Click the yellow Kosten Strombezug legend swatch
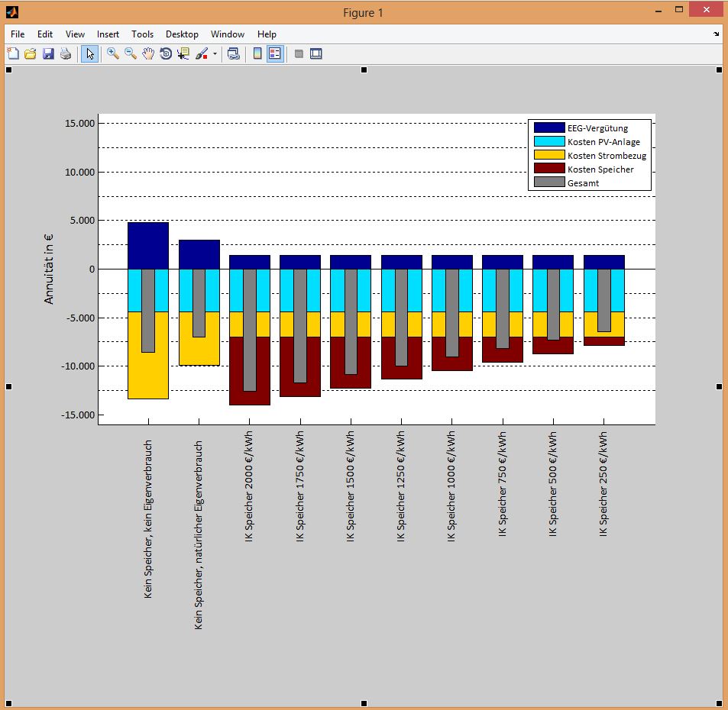This screenshot has height=710, width=728. click(x=548, y=155)
